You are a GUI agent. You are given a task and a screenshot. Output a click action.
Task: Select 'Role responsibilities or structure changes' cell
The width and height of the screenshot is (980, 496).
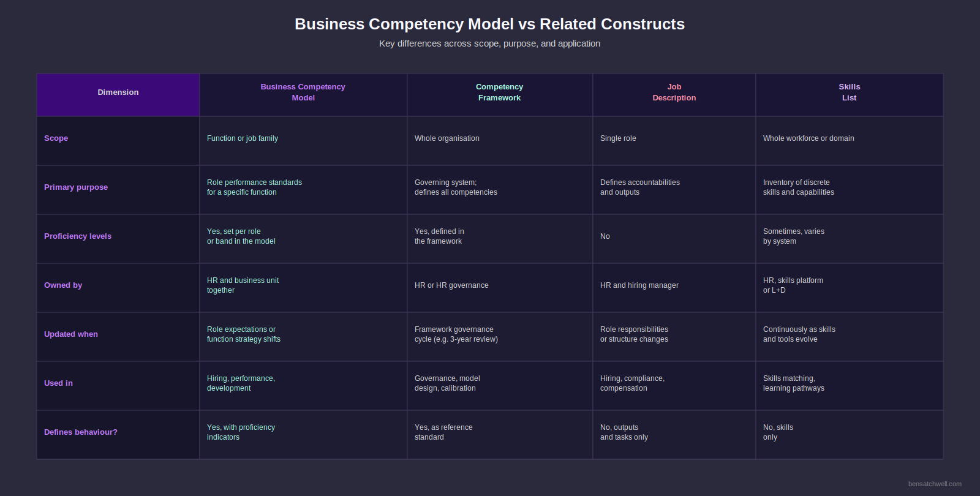(674, 337)
